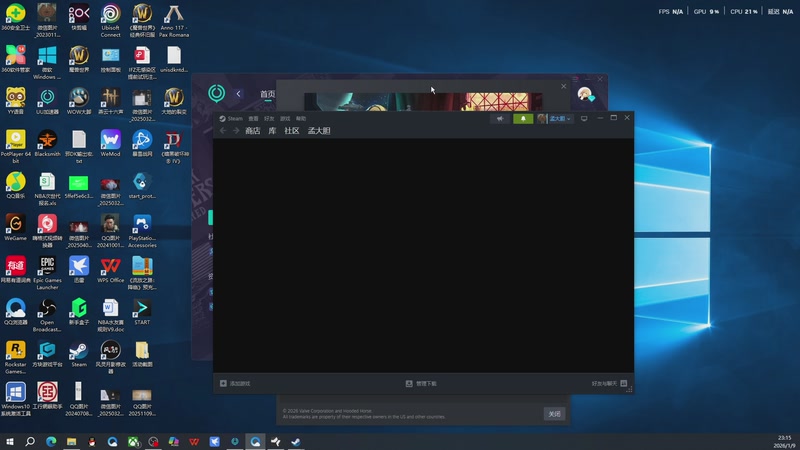This screenshot has height=450, width=800.
Task: Select the QQ音乐 desktop icon
Action: [15, 185]
